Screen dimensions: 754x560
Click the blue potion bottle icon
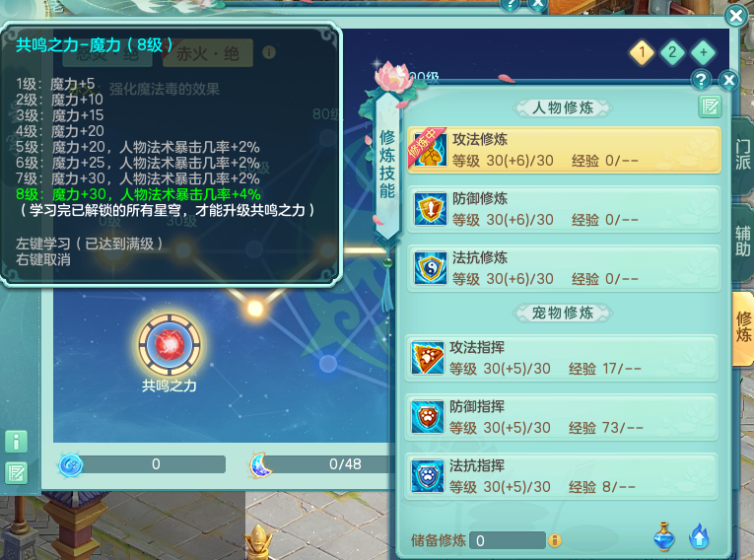[664, 536]
